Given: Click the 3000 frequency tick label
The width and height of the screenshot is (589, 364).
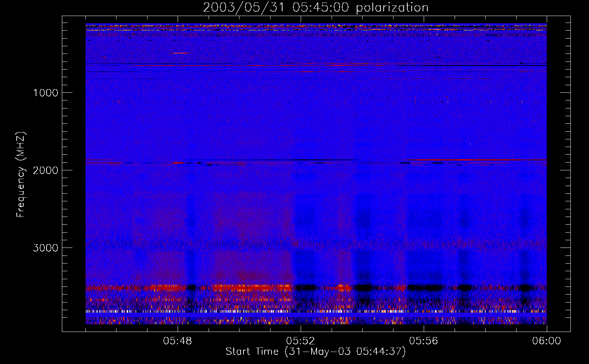Looking at the screenshot, I should [x=46, y=248].
